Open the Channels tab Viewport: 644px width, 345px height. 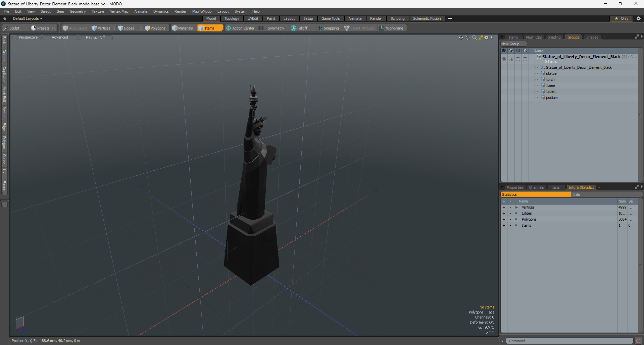[536, 187]
